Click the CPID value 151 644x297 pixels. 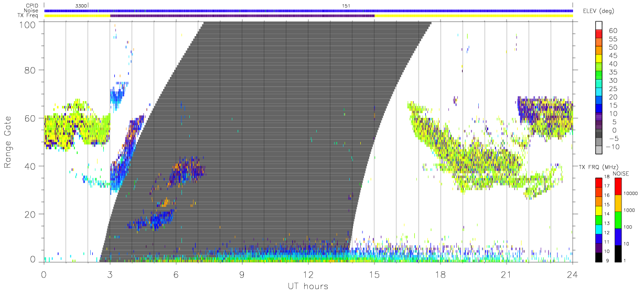346,6
